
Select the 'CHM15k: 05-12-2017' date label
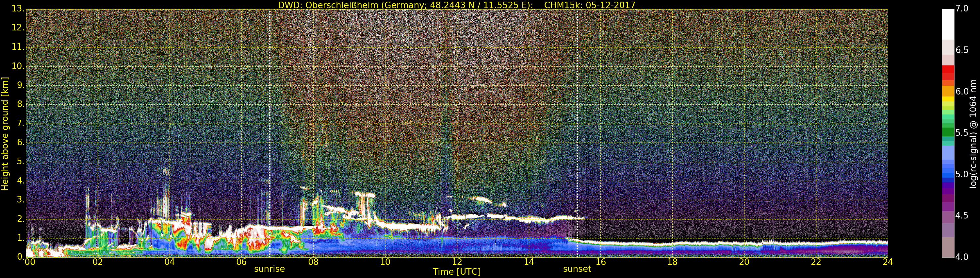(x=590, y=5)
